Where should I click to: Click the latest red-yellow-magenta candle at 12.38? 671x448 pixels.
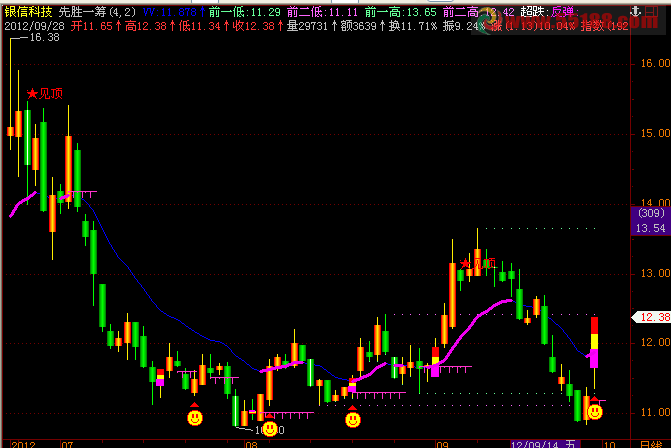pos(594,342)
